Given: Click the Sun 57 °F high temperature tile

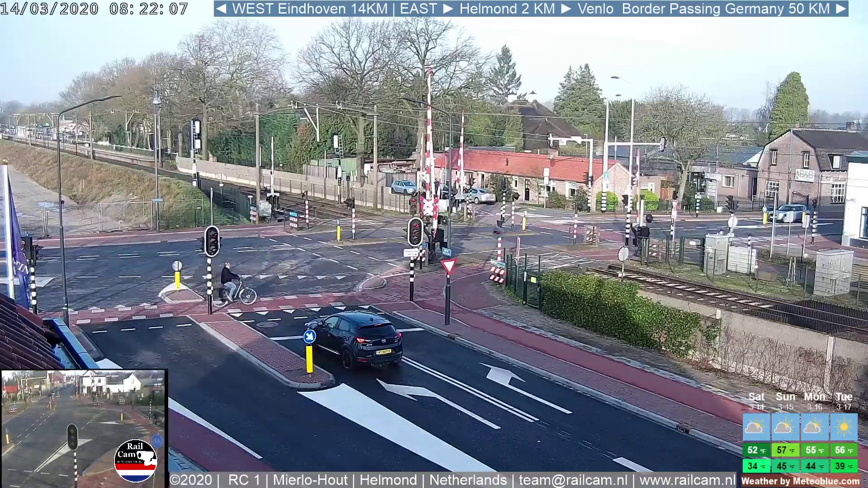Looking at the screenshot, I should (785, 450).
